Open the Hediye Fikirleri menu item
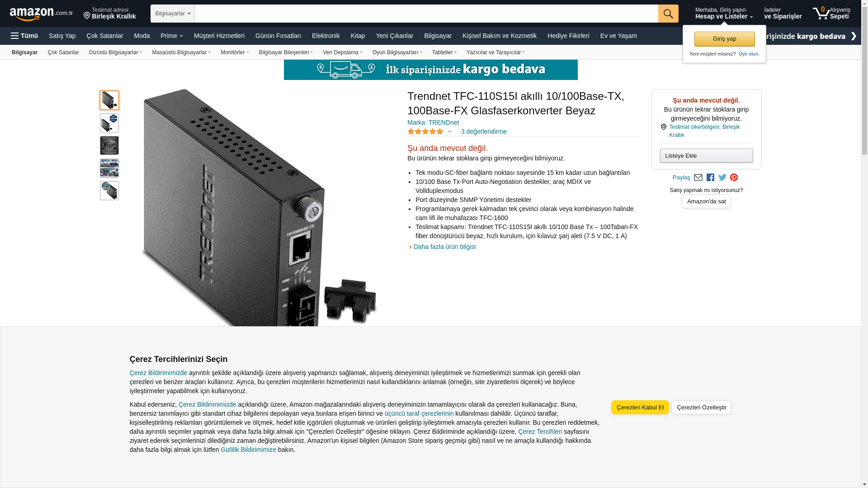The height and width of the screenshot is (488, 868). (568, 36)
